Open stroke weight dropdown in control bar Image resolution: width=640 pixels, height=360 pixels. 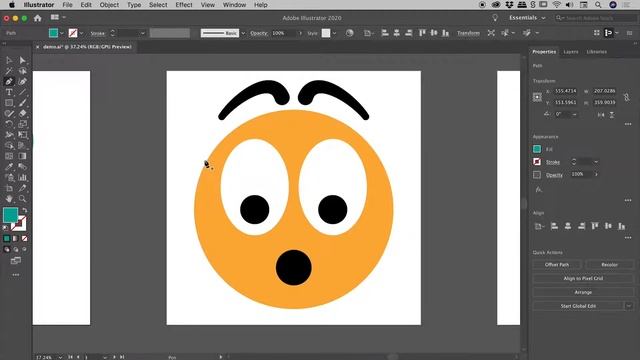pos(142,33)
